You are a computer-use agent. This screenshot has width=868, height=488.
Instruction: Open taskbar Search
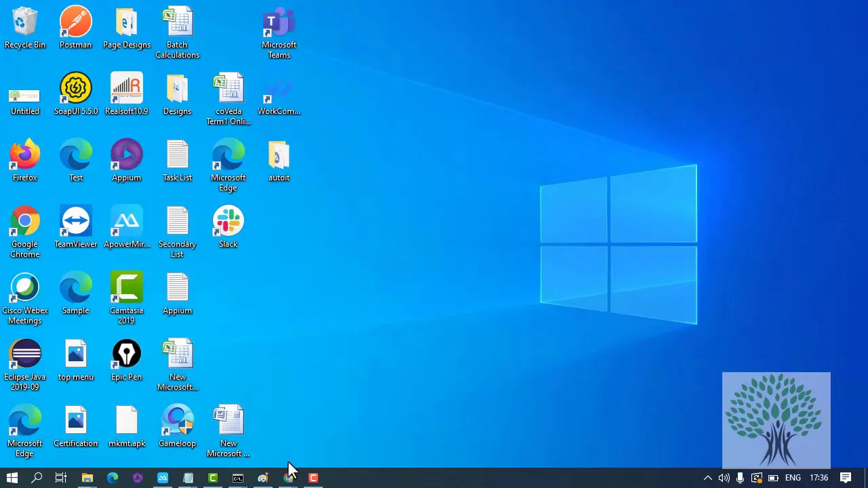point(37,478)
